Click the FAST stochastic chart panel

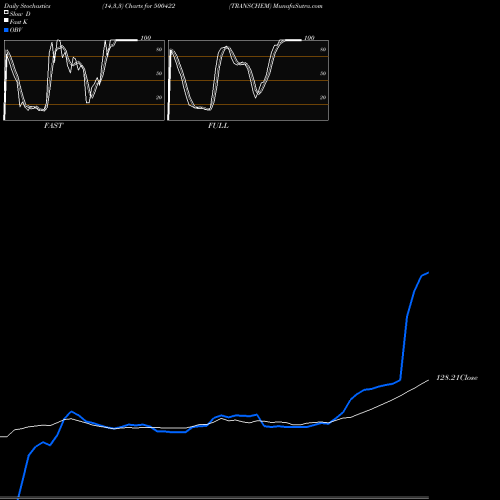click(84, 80)
